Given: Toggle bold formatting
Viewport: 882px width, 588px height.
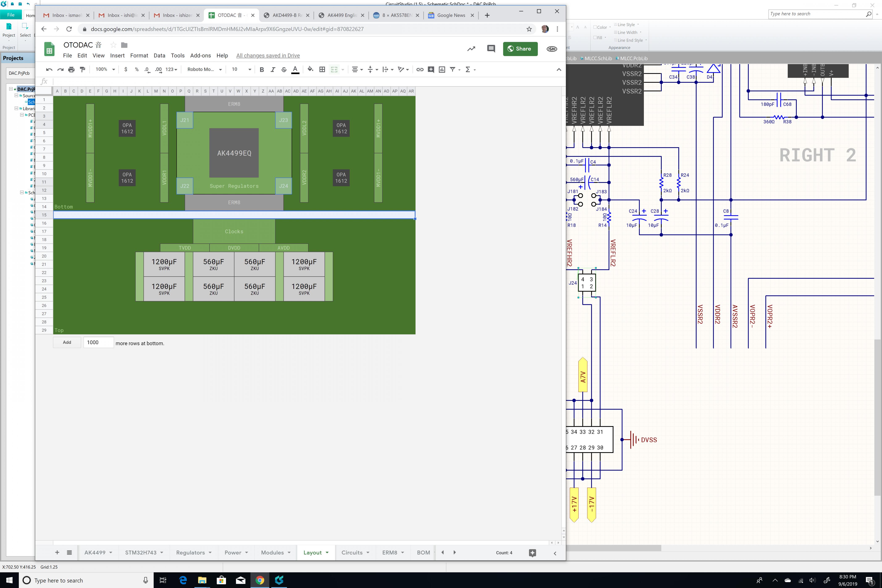Looking at the screenshot, I should point(262,69).
